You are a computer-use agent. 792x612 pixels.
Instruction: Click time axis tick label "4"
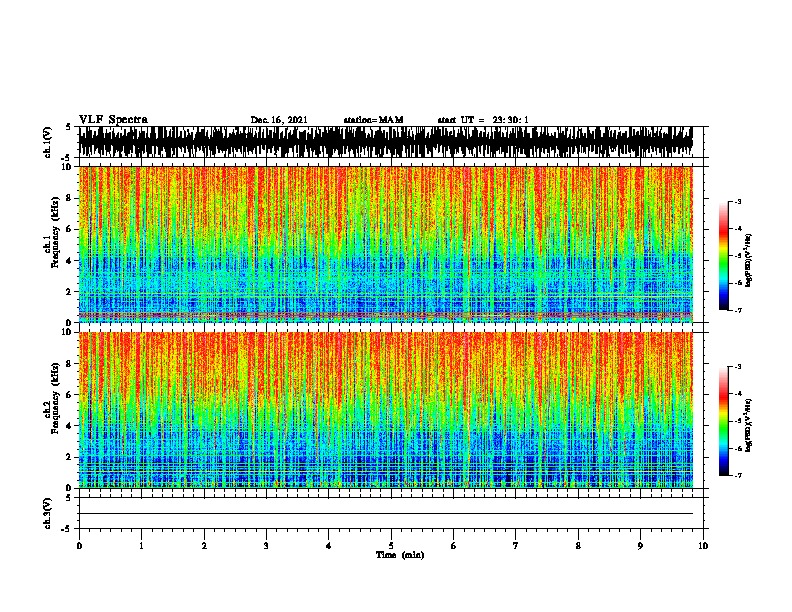(329, 546)
